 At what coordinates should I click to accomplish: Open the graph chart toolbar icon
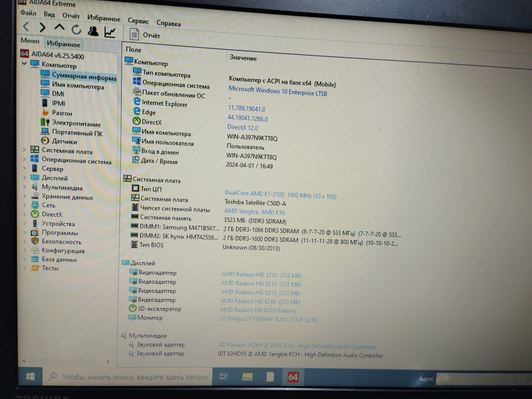(110, 32)
